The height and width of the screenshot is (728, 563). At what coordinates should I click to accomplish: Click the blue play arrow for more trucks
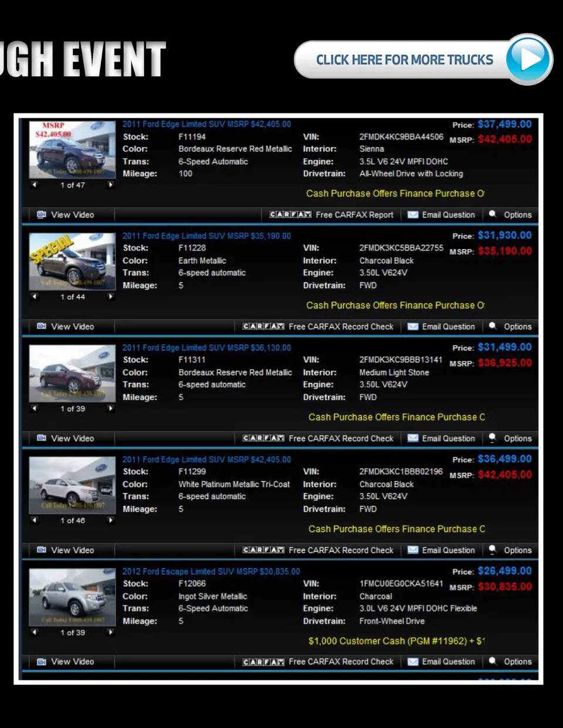(528, 59)
